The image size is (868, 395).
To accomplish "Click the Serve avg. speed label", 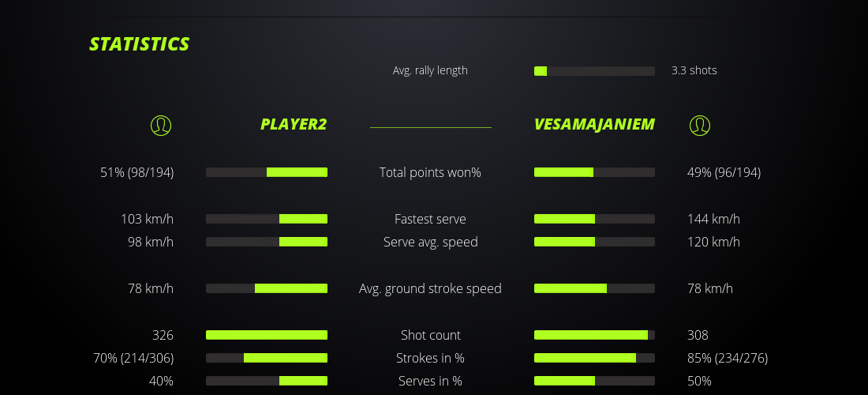I will pyautogui.click(x=430, y=242).
